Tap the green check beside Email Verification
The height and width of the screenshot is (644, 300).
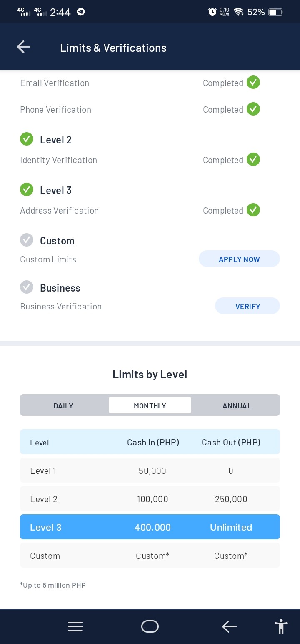pyautogui.click(x=253, y=82)
